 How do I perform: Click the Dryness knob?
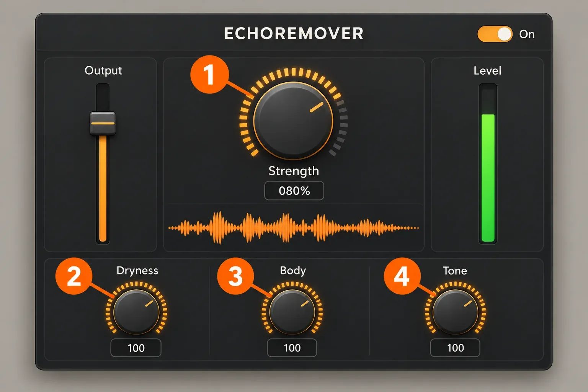coord(136,312)
